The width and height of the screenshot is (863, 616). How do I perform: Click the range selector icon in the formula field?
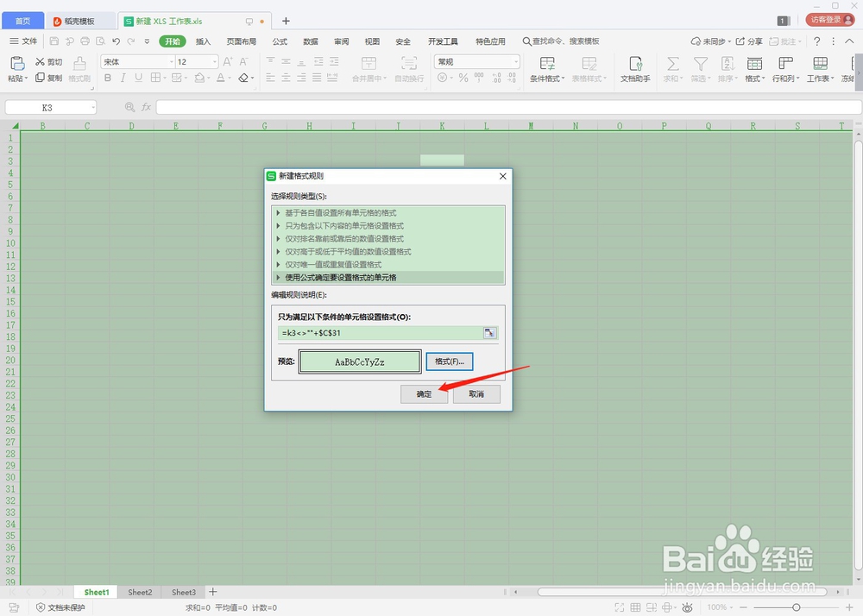(x=489, y=333)
